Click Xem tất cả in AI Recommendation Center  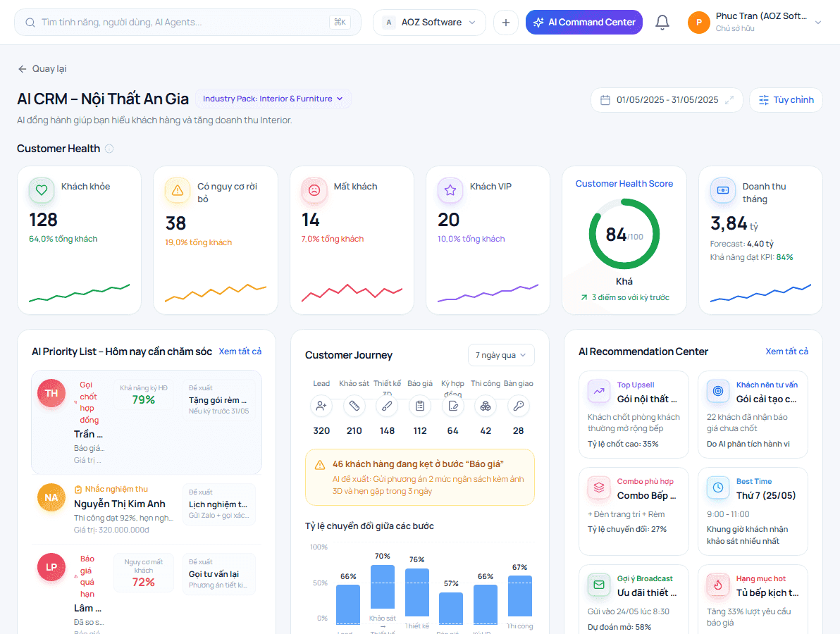tap(786, 352)
